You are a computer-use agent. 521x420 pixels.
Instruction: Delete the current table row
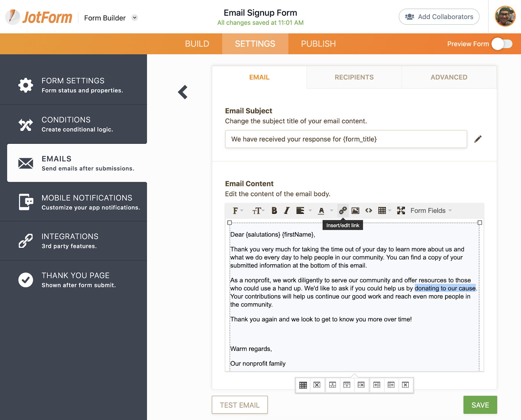click(361, 385)
